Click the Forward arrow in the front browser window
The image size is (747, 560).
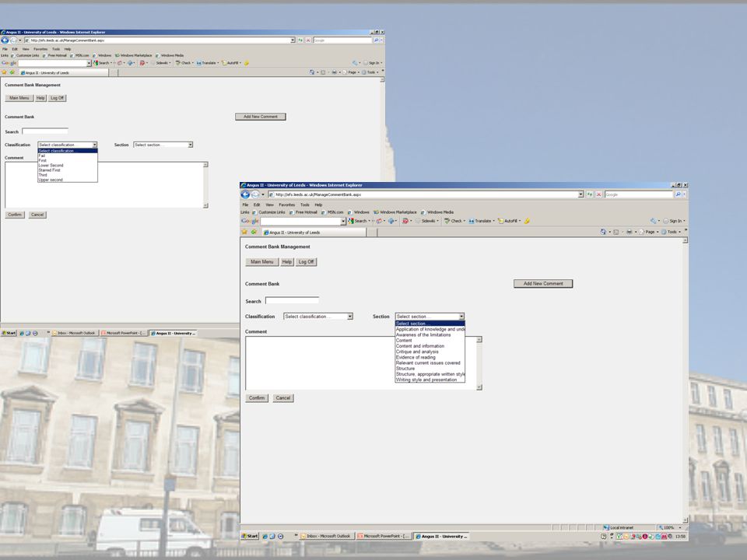[x=255, y=194]
